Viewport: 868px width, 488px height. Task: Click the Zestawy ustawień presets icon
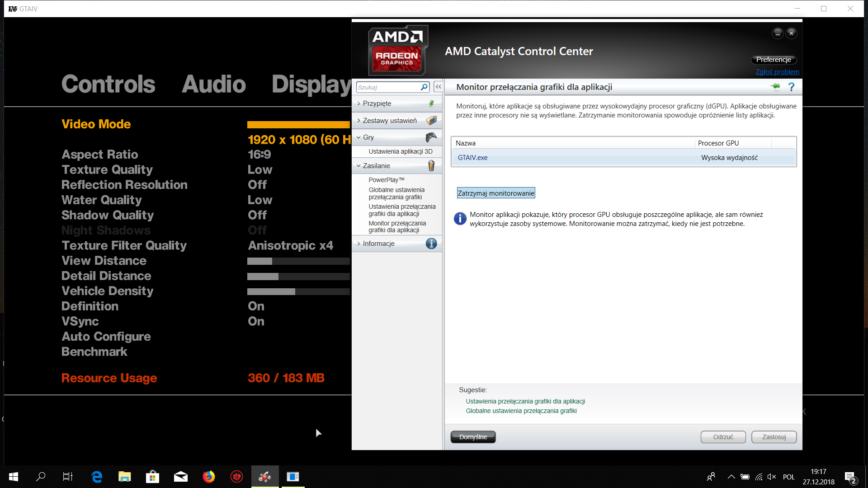point(432,121)
